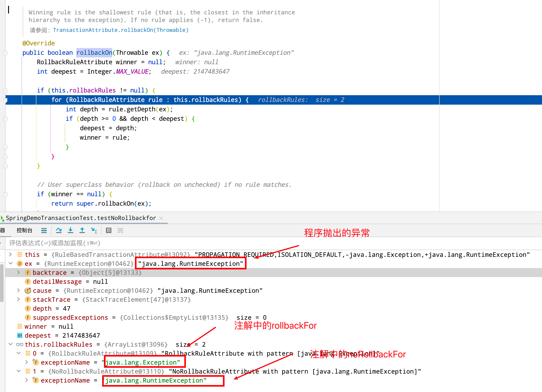The width and height of the screenshot is (542, 392).
Task: Collapse element 1 NoRollbackRuleAttribute node
Action: click(x=19, y=371)
